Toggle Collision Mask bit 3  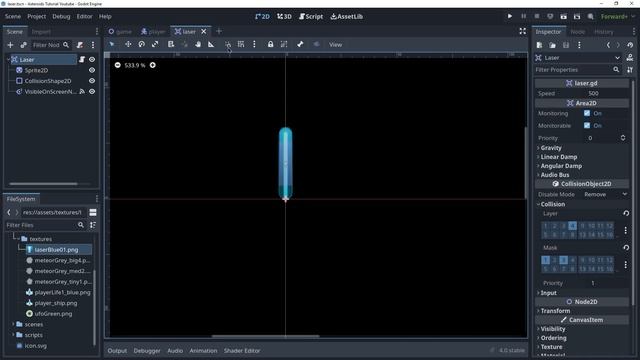tap(563, 260)
